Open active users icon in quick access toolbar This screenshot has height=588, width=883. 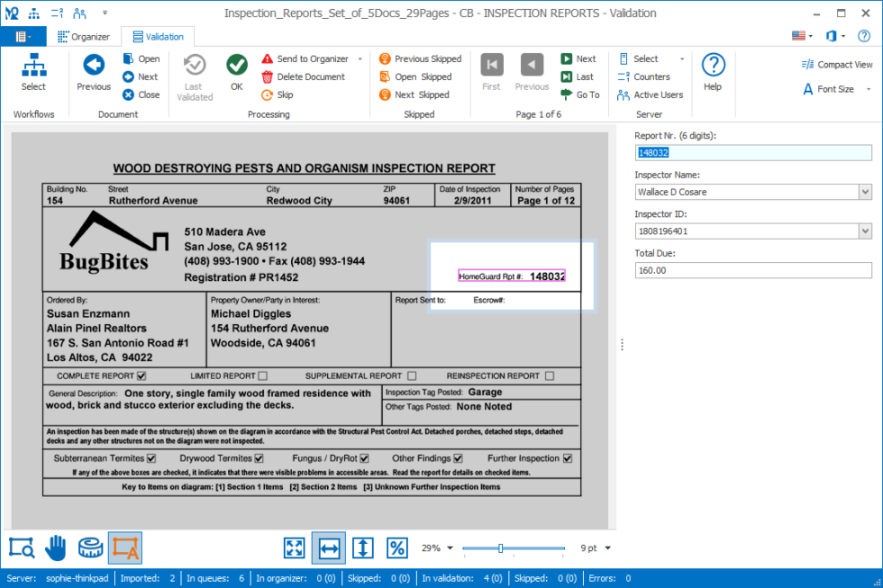80,13
